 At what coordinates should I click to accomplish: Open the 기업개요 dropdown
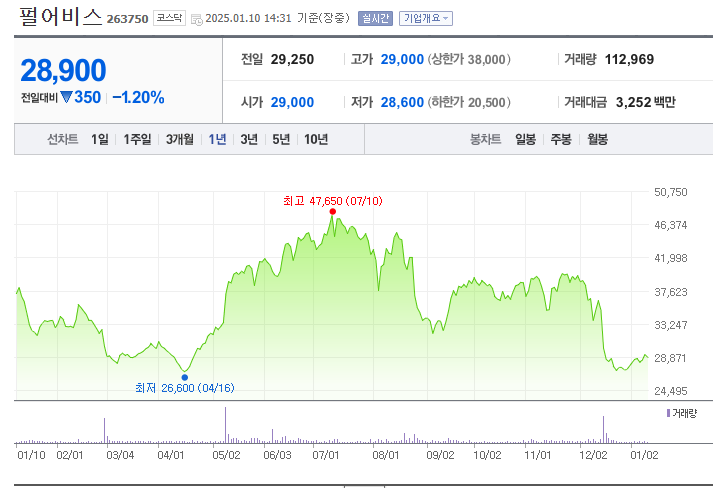(426, 18)
